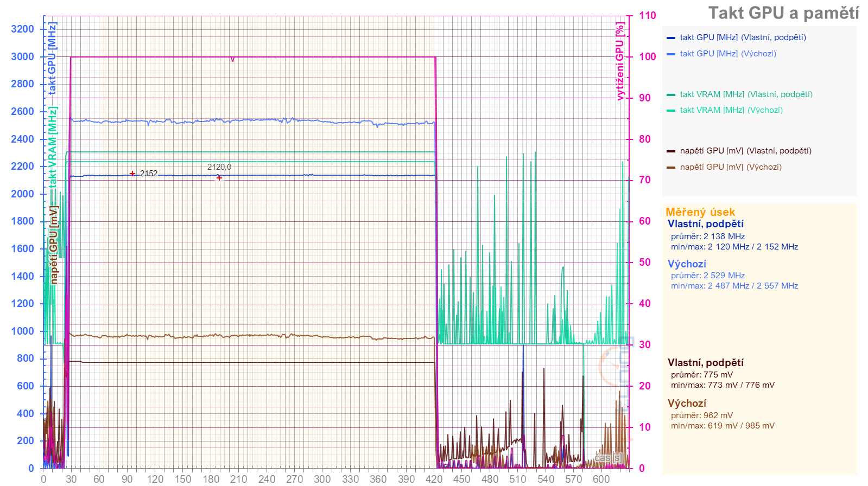The width and height of the screenshot is (868, 486).
Task: Click the 1000 tick on left axis
Action: point(22,331)
